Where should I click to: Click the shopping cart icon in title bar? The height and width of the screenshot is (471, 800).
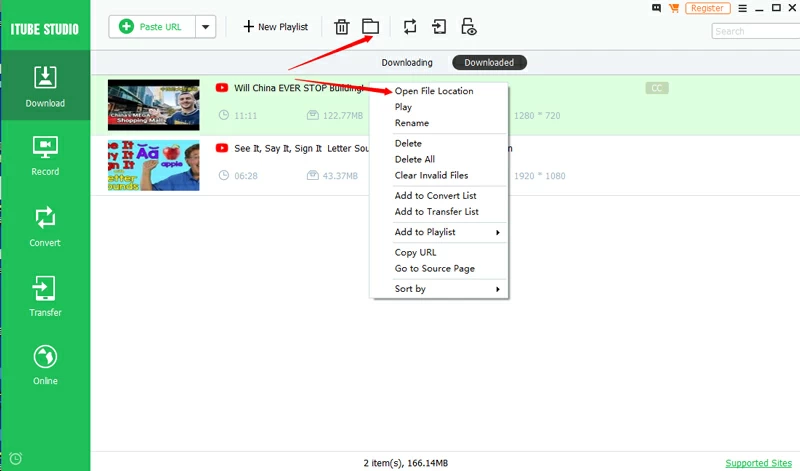pos(672,8)
